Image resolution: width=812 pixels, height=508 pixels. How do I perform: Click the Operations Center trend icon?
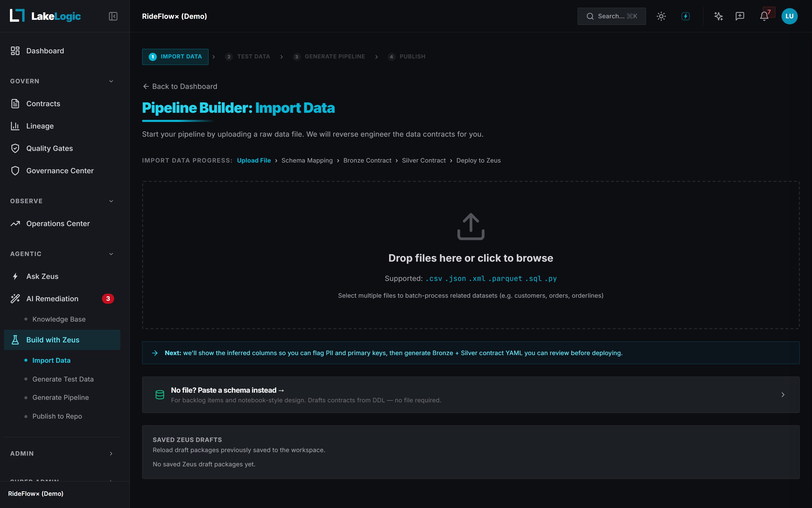15,224
